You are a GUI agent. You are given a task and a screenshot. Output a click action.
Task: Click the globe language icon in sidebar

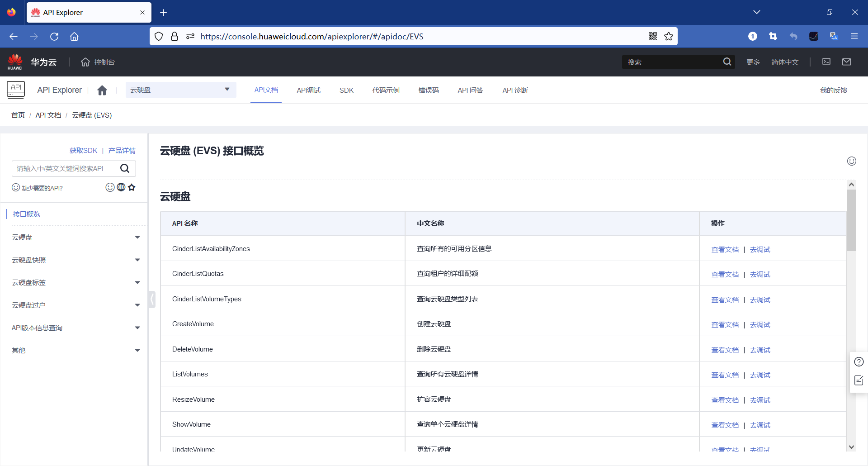point(121,187)
